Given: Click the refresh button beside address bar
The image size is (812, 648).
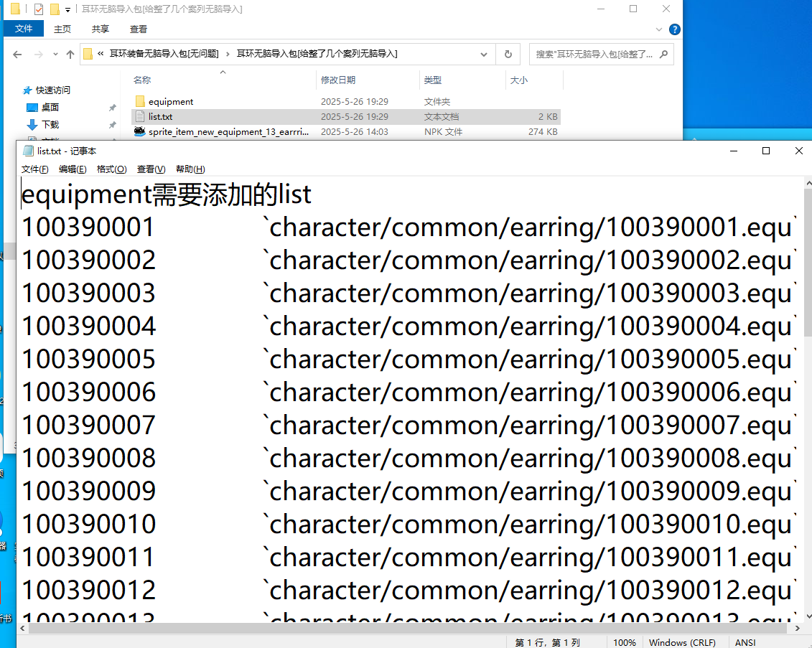Looking at the screenshot, I should [508, 54].
